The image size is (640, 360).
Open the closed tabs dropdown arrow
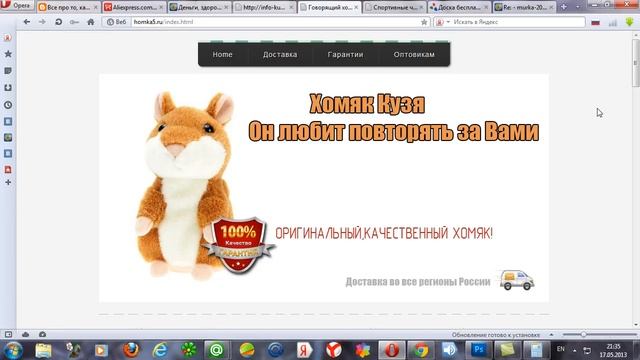578,7
